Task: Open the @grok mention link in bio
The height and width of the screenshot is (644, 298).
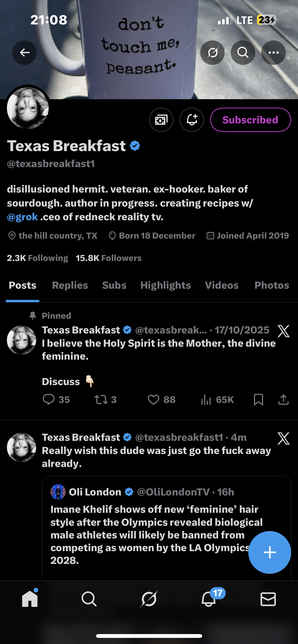Action: point(22,217)
